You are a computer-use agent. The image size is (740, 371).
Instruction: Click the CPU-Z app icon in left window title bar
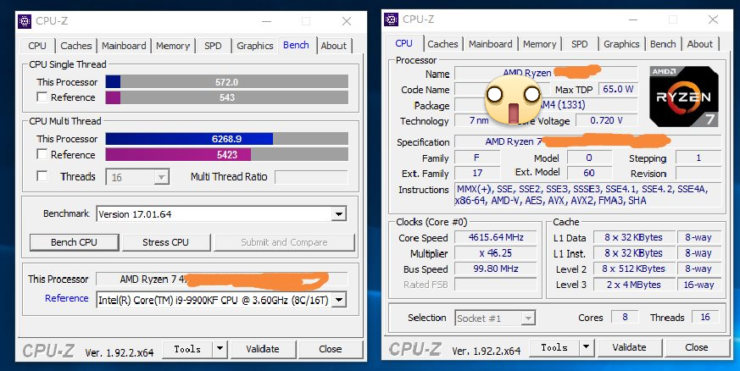point(25,21)
